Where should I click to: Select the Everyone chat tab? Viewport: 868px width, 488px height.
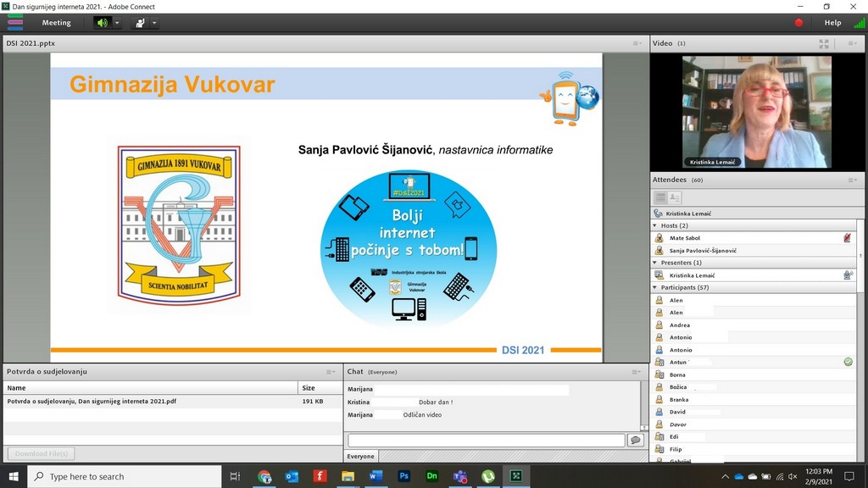point(360,457)
